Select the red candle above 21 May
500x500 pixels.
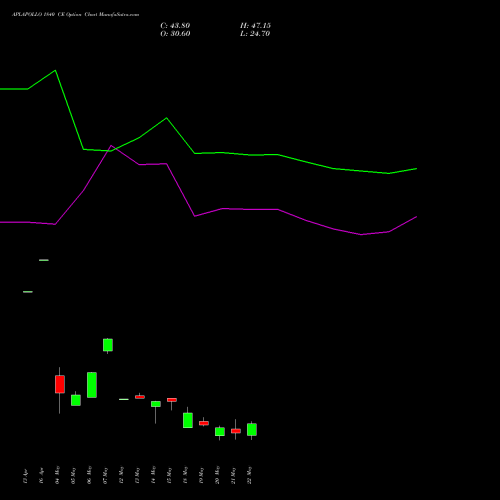[x=236, y=431]
